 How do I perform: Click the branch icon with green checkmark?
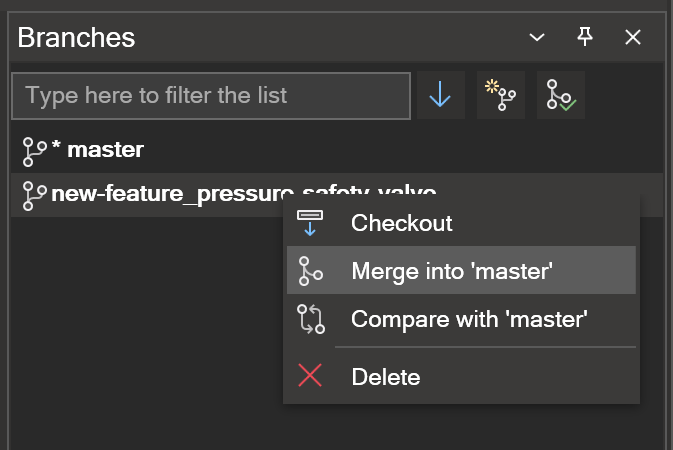point(561,95)
